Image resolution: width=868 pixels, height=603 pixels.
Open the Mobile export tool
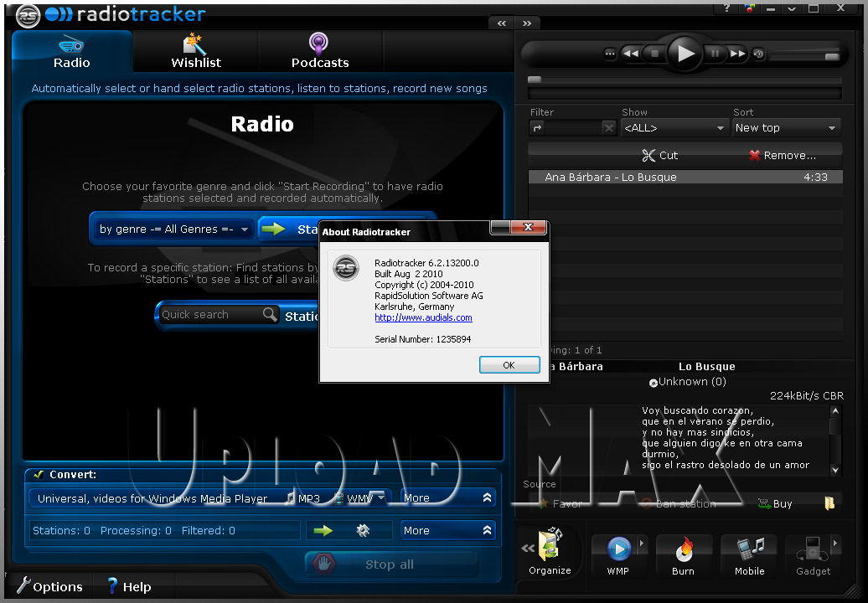750,556
